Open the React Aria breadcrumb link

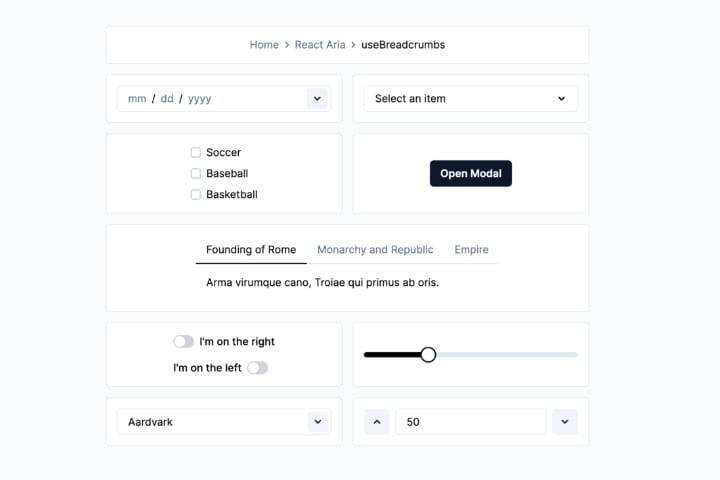321,45
